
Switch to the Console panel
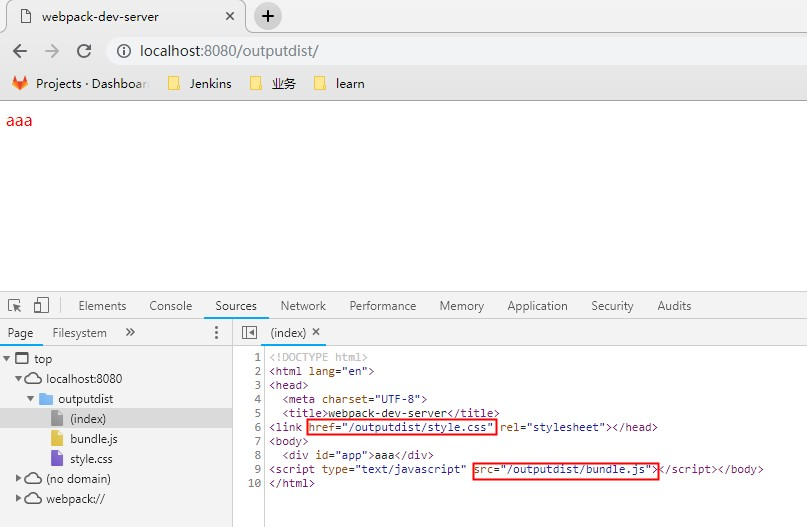[170, 306]
